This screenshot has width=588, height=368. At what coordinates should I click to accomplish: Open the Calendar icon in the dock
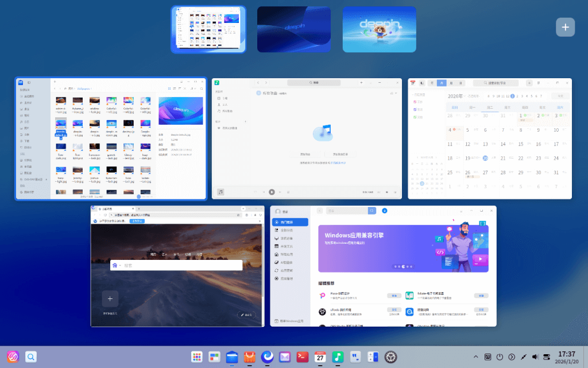[320, 356]
